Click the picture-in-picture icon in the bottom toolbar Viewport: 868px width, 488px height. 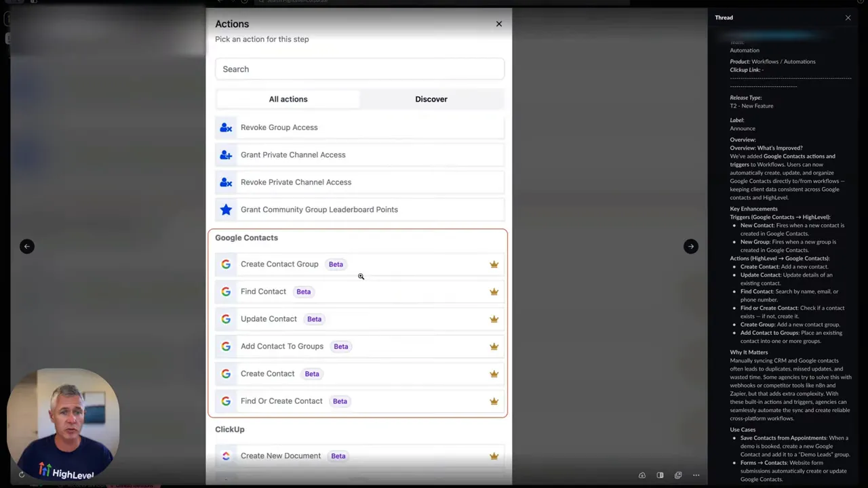point(677,475)
